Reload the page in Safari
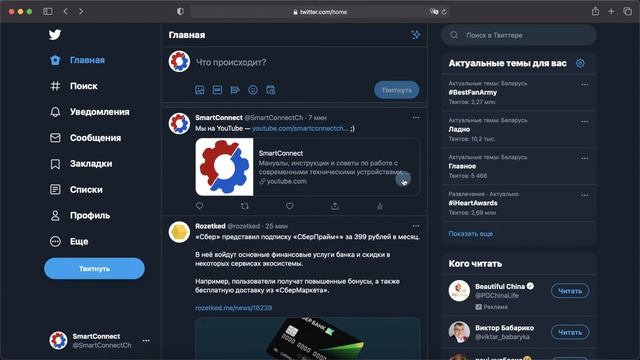The image size is (640, 360). pos(444,12)
